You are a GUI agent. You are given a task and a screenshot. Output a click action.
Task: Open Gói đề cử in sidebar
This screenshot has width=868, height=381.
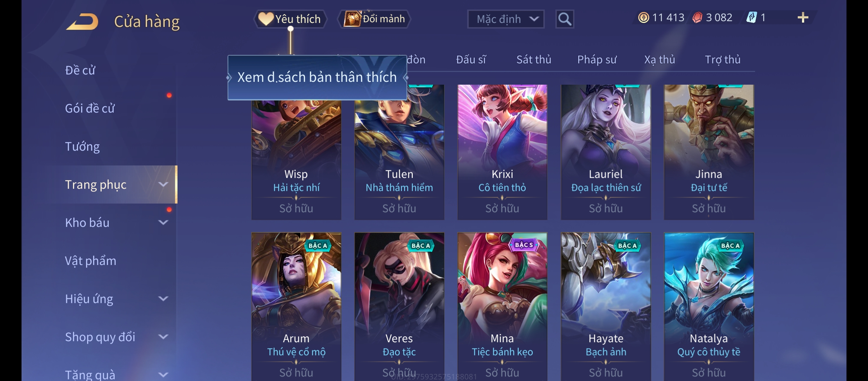(x=90, y=108)
